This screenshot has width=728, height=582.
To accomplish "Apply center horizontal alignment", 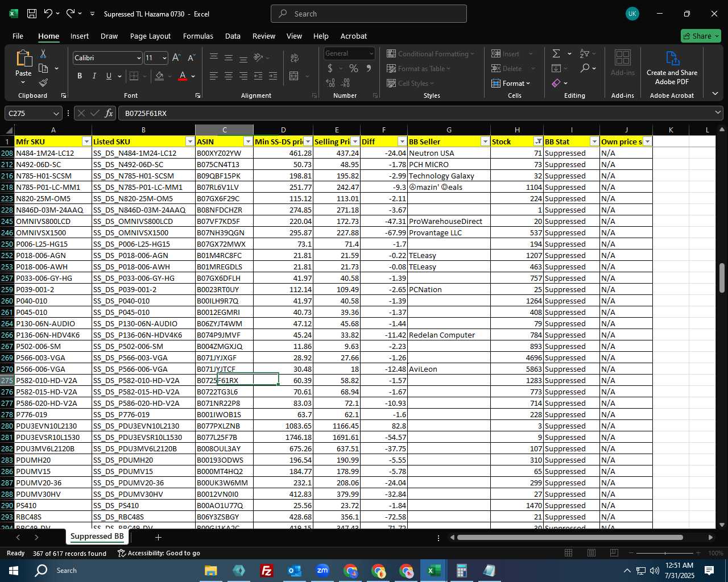I will click(x=228, y=76).
